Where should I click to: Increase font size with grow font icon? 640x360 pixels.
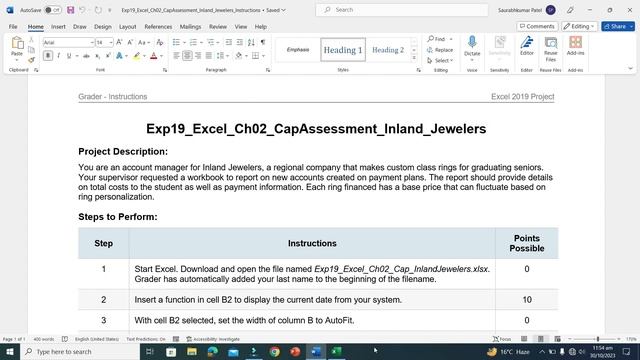point(119,42)
